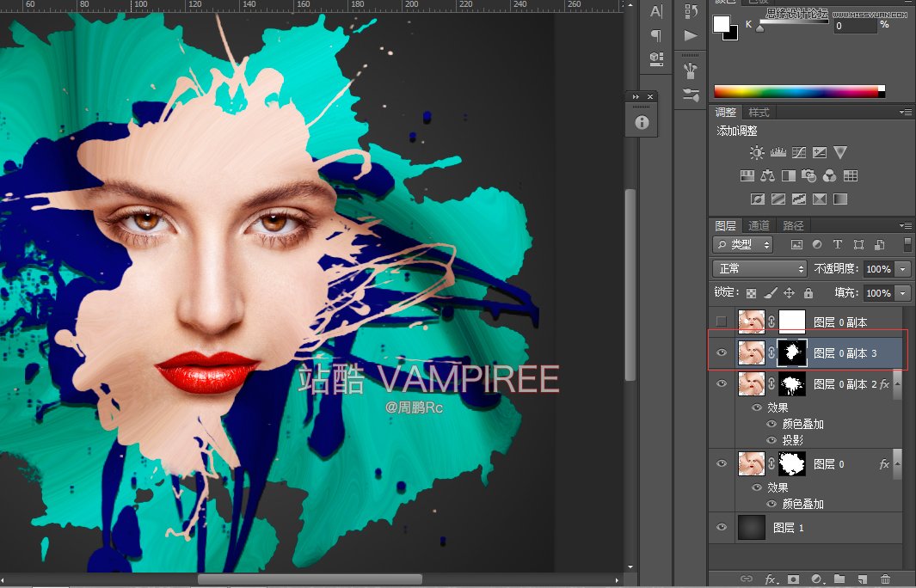Click the Link Layers icon
The height and width of the screenshot is (588, 916).
[x=746, y=579]
